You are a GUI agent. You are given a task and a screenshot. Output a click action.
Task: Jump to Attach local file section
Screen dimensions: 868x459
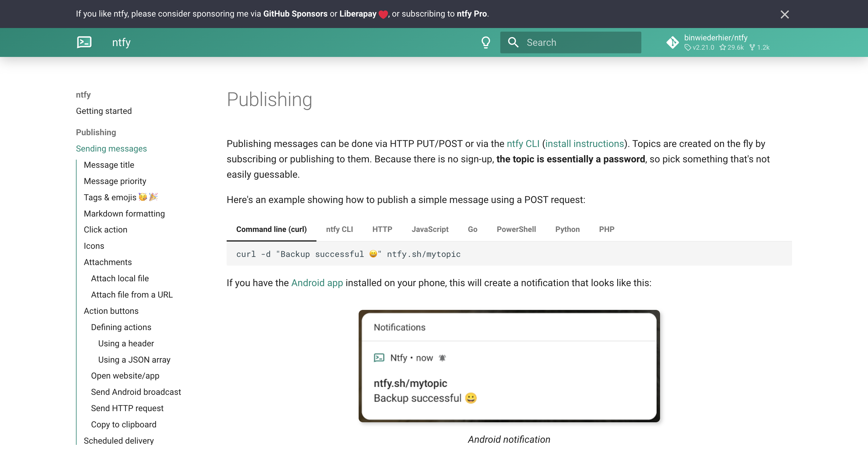tap(120, 279)
